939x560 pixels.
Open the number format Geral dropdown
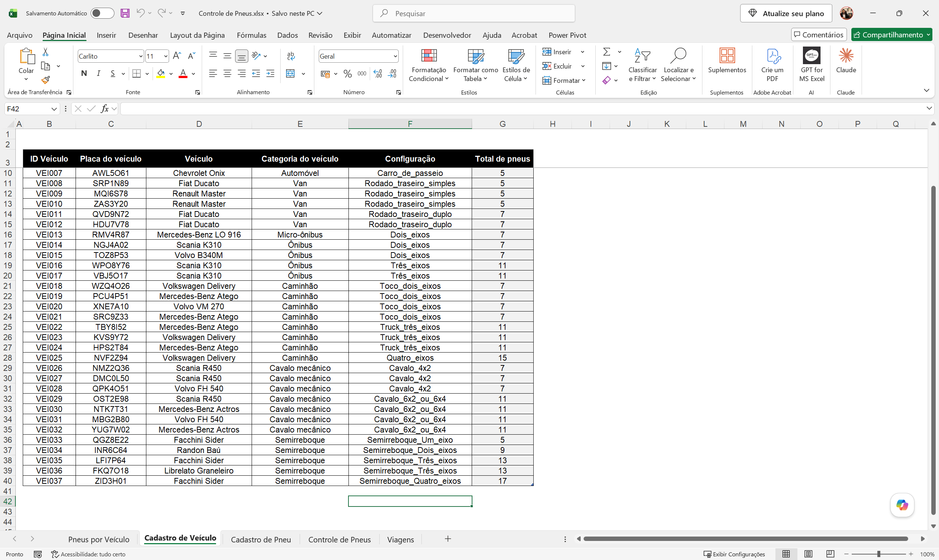pyautogui.click(x=395, y=56)
